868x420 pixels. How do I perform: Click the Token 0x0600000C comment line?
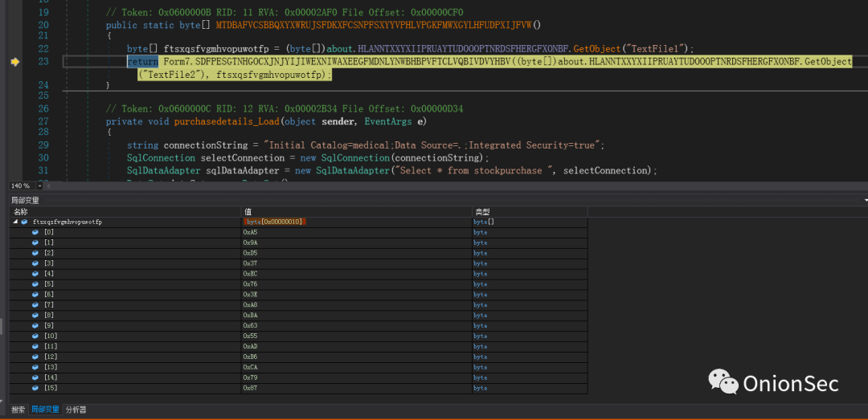tap(284, 109)
